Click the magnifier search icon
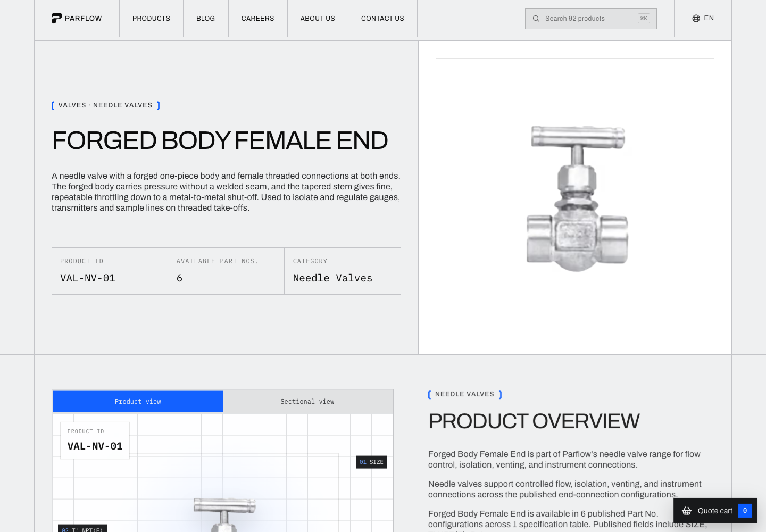This screenshot has height=532, width=766. pyautogui.click(x=536, y=19)
